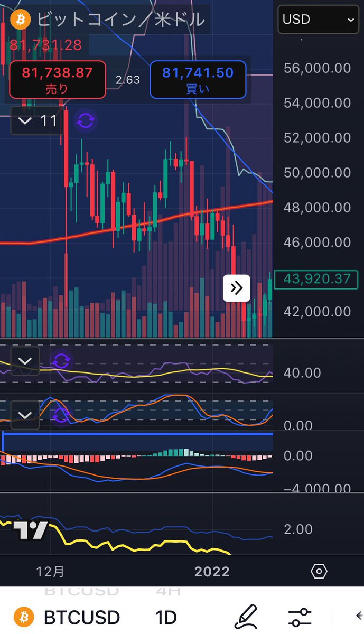Expand the stochastic pane chevron
The width and height of the screenshot is (364, 634).
(x=25, y=415)
